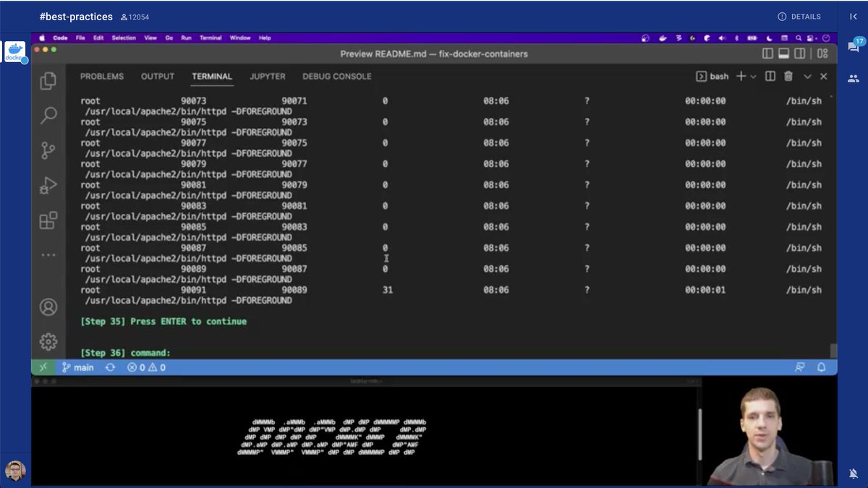Image resolution: width=868 pixels, height=488 pixels.
Task: Click the split terminal icon
Action: (x=770, y=76)
